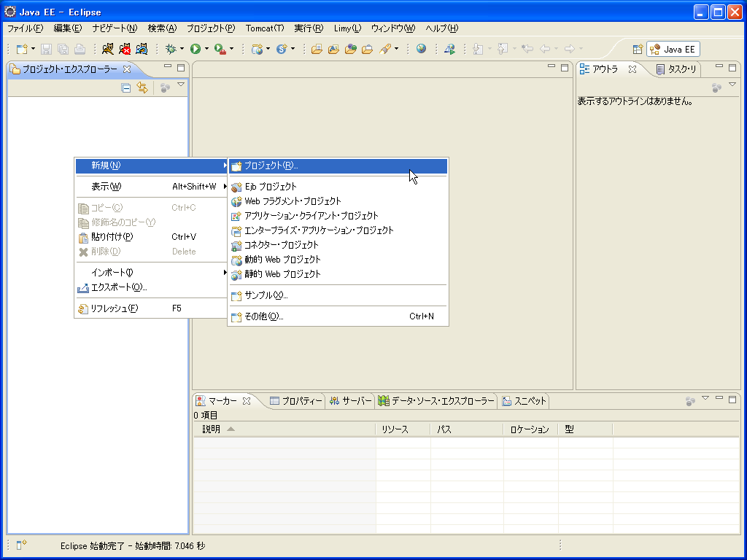747x560 pixels.
Task: Click the new servlet 'S' icon
Action: (x=282, y=49)
